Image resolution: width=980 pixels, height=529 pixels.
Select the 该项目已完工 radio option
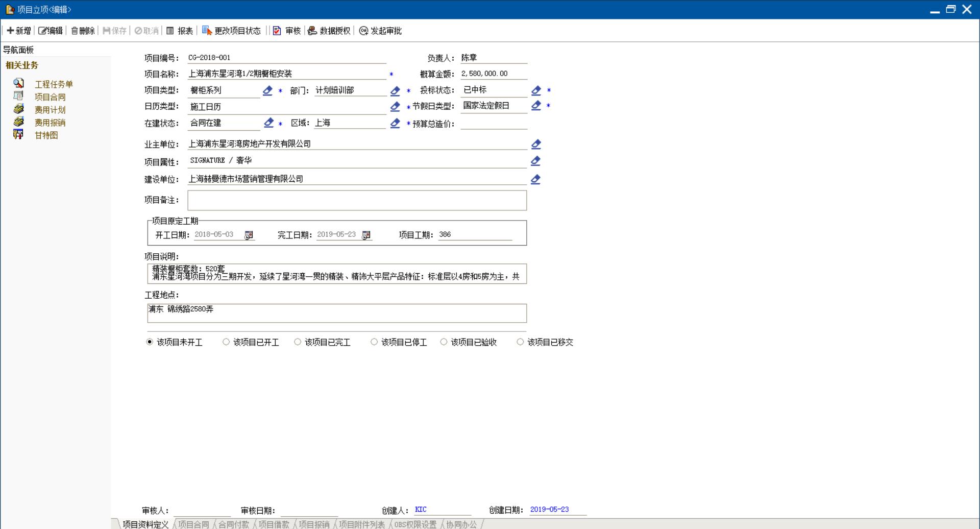[298, 342]
